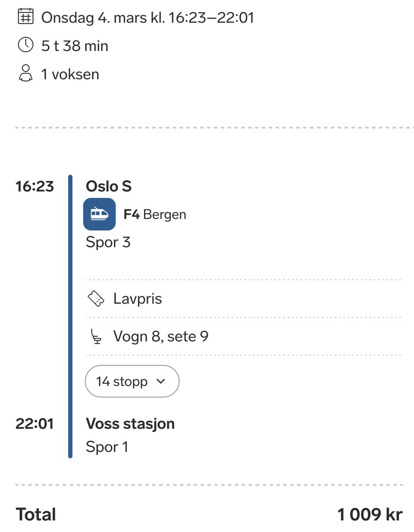Click the 1 voksen passenger text
The width and height of the screenshot is (414, 532).
(x=70, y=74)
